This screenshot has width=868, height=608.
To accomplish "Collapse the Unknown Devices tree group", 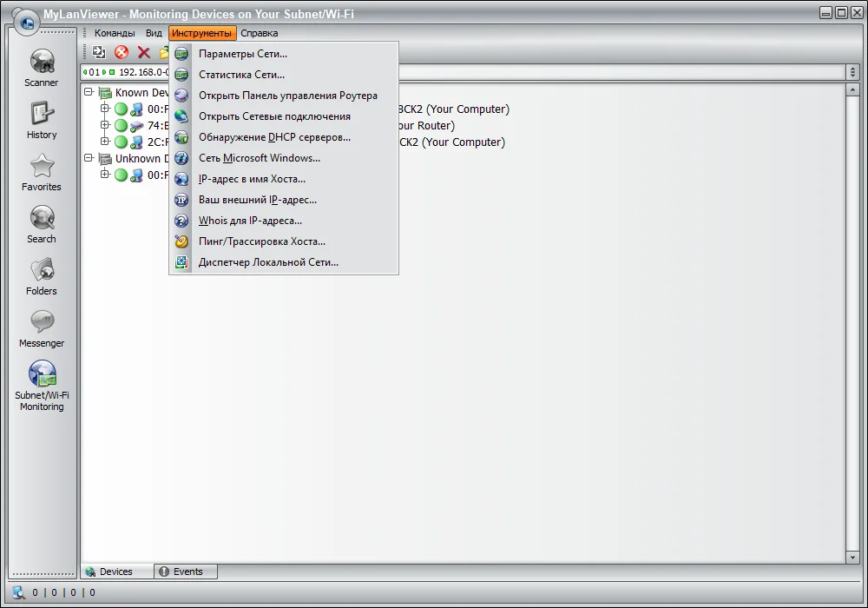I will 89,157.
